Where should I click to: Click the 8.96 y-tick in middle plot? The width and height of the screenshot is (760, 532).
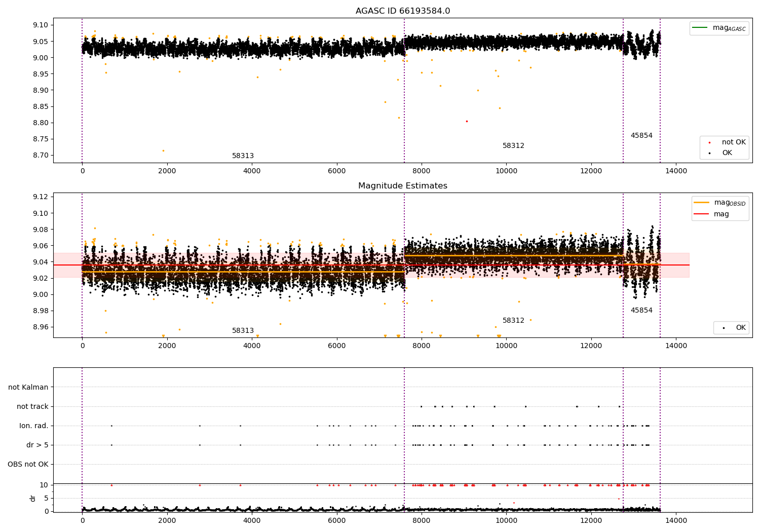pos(41,327)
